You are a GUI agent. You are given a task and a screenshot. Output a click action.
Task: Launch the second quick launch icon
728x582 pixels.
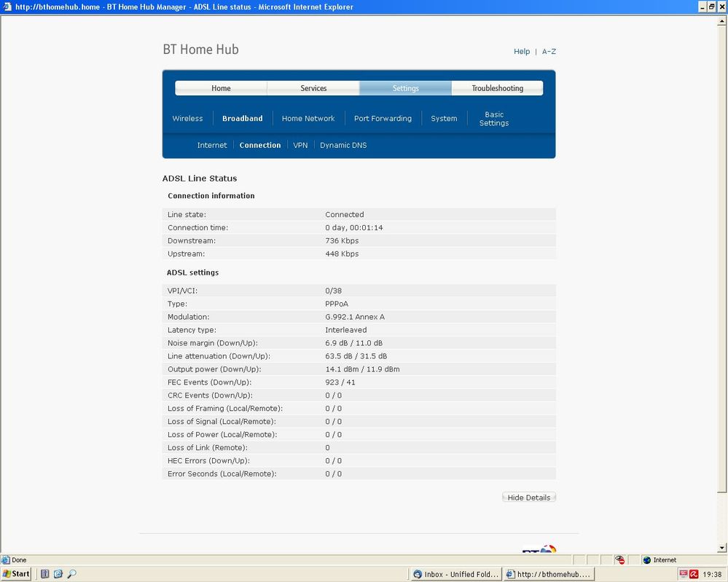coord(58,574)
